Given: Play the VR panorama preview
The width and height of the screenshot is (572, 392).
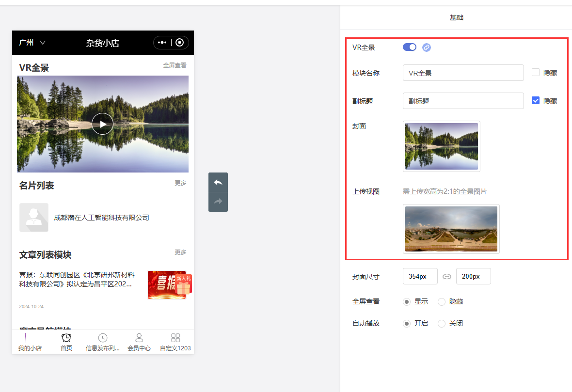Looking at the screenshot, I should coord(102,124).
